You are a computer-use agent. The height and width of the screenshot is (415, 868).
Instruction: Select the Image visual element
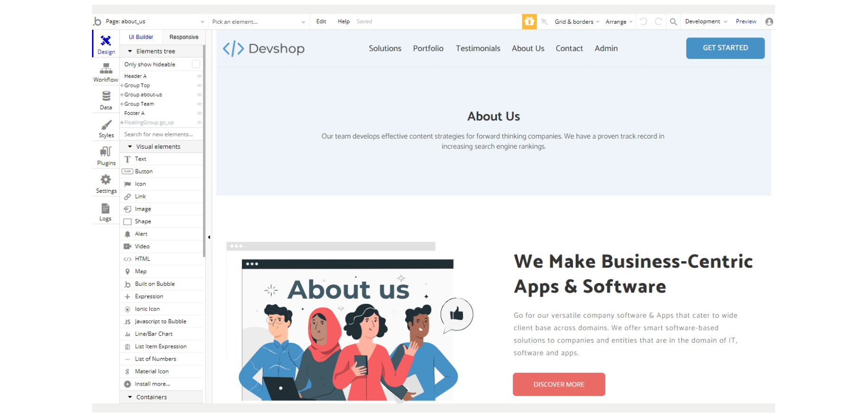click(x=161, y=209)
